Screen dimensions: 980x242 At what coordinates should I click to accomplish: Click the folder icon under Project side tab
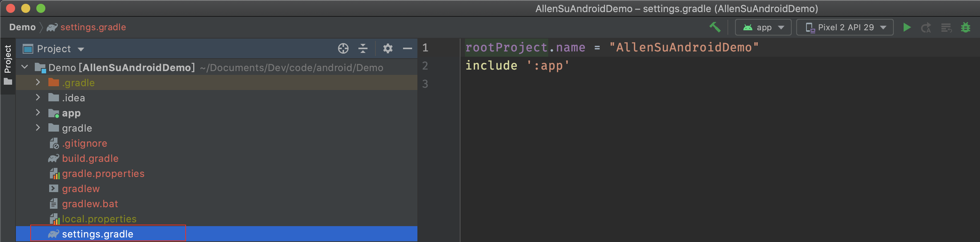tap(8, 82)
